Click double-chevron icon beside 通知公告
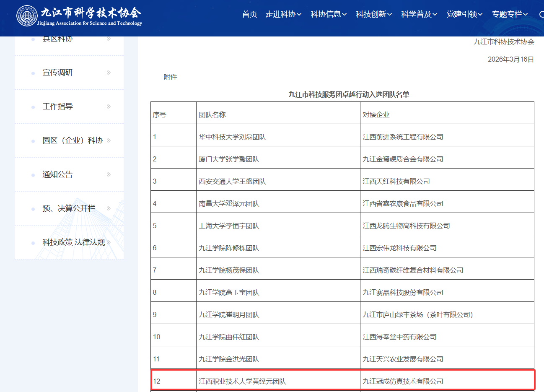The width and height of the screenshot is (544, 392). coord(109,174)
